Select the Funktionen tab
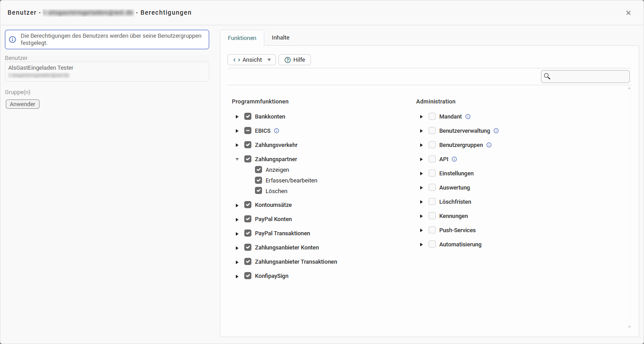Screen dimensions: 644x344 point(242,38)
